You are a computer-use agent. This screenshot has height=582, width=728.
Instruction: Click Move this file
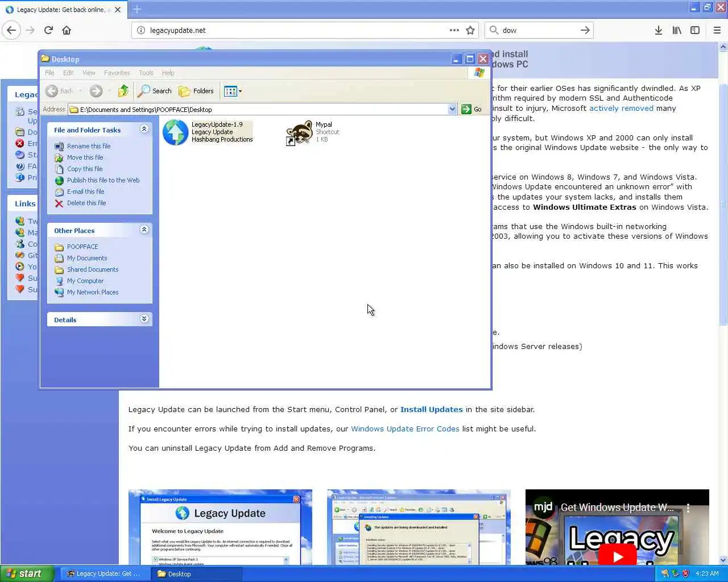(85, 157)
